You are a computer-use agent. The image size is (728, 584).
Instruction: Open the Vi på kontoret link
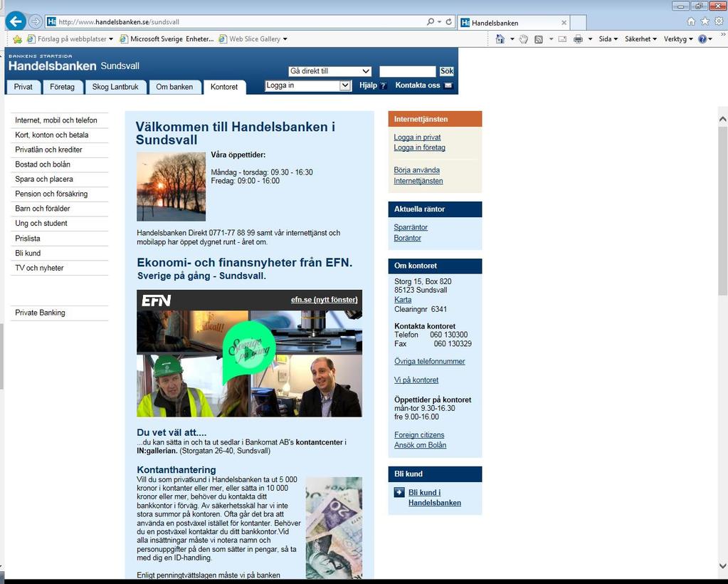point(416,380)
